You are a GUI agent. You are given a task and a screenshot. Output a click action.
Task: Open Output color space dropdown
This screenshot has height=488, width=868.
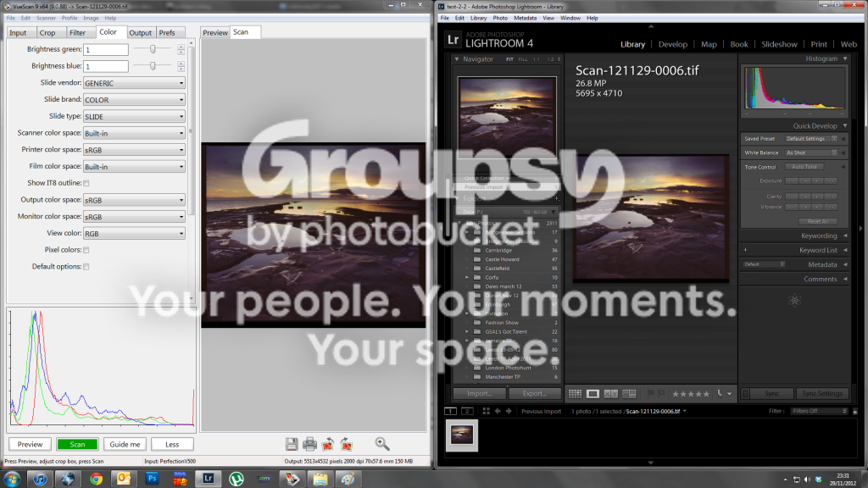(x=134, y=200)
